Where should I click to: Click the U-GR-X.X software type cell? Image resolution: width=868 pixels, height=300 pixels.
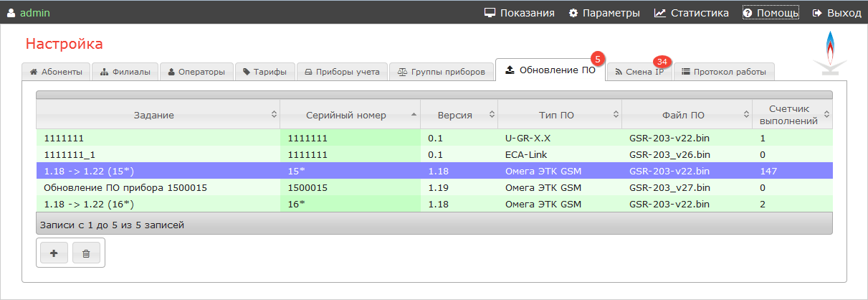pos(560,138)
